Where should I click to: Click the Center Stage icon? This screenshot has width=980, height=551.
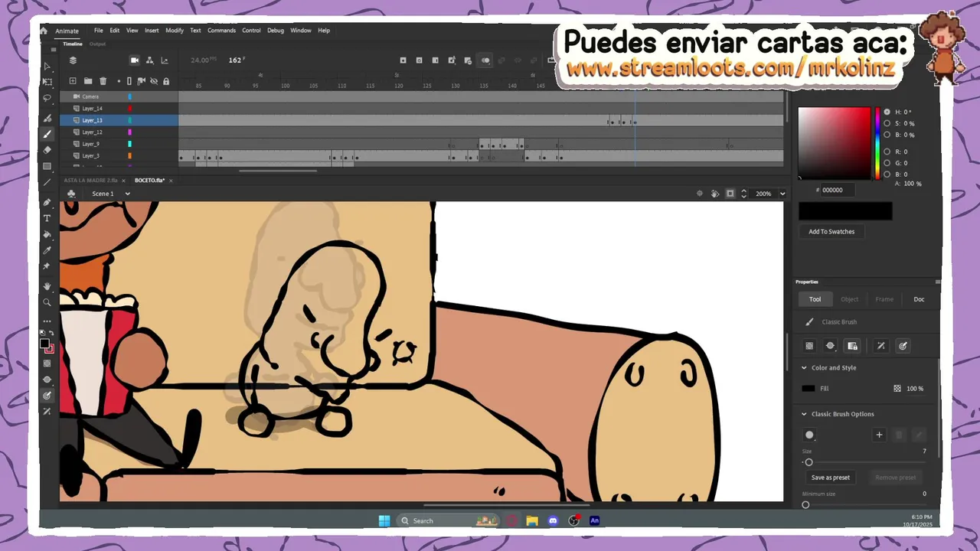(699, 194)
